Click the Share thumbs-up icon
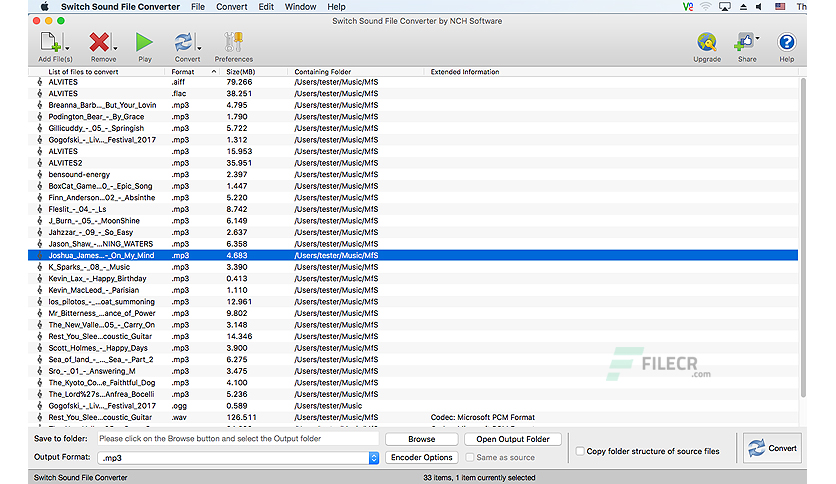Viewport: 836px width, 484px height. tap(744, 42)
